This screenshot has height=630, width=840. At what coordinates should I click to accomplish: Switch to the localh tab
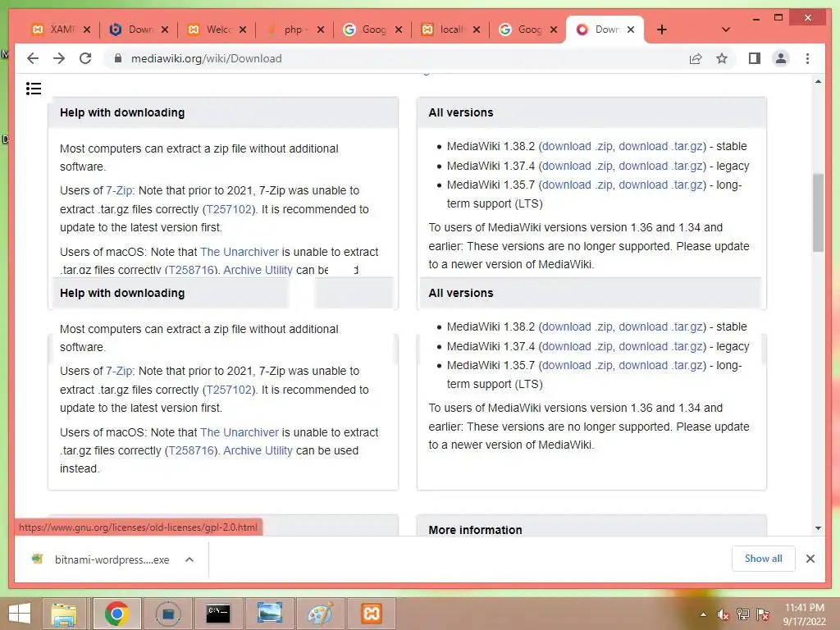click(450, 30)
